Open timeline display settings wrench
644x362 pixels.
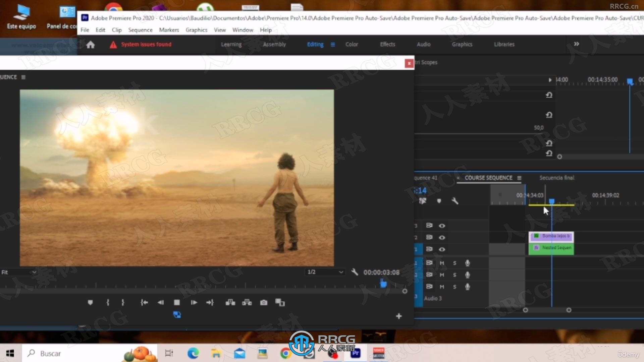pyautogui.click(x=455, y=201)
